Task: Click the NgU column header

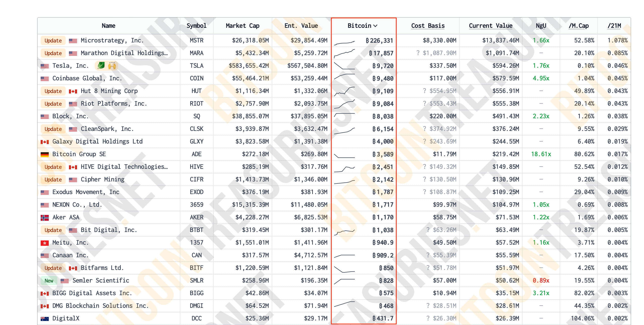Action: [541, 26]
